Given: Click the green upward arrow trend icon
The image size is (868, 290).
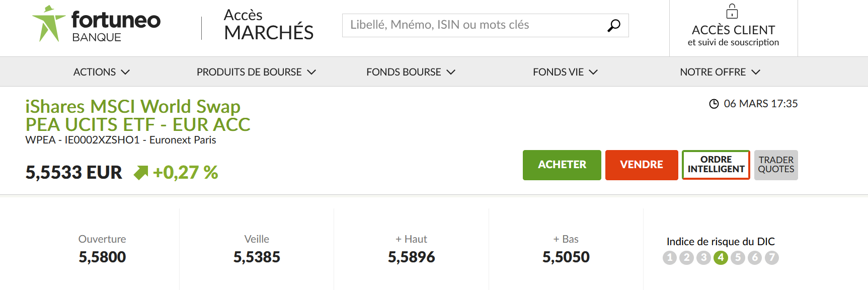Looking at the screenshot, I should (x=141, y=173).
